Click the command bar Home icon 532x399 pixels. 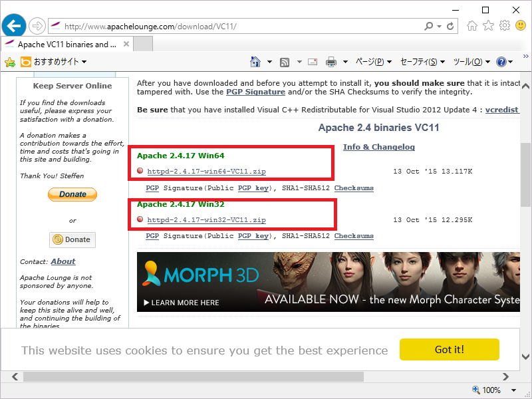click(x=255, y=62)
